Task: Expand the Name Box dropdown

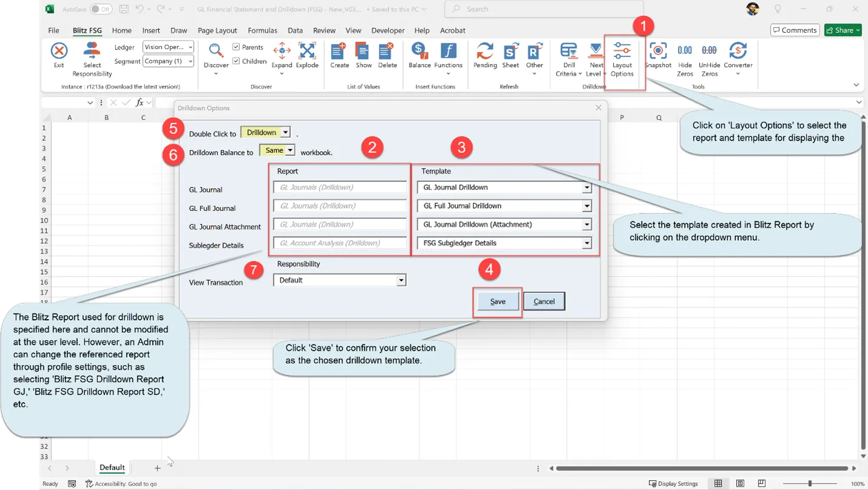Action: coord(90,102)
